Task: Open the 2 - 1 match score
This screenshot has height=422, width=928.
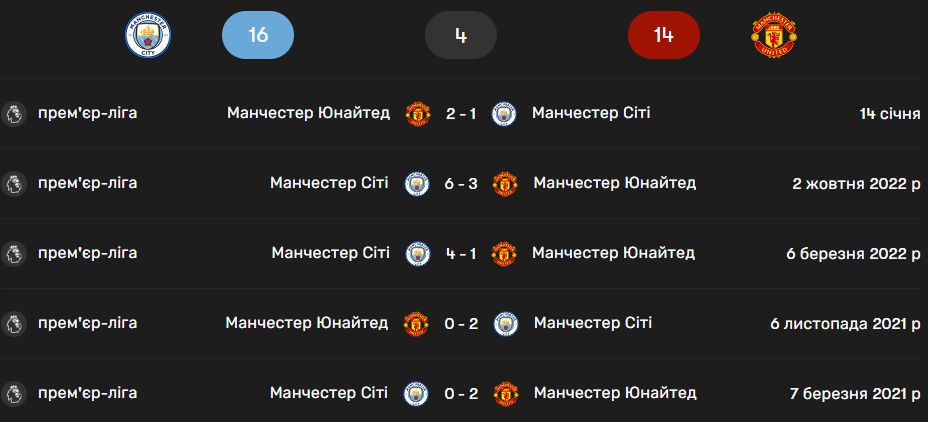Action: pos(461,114)
